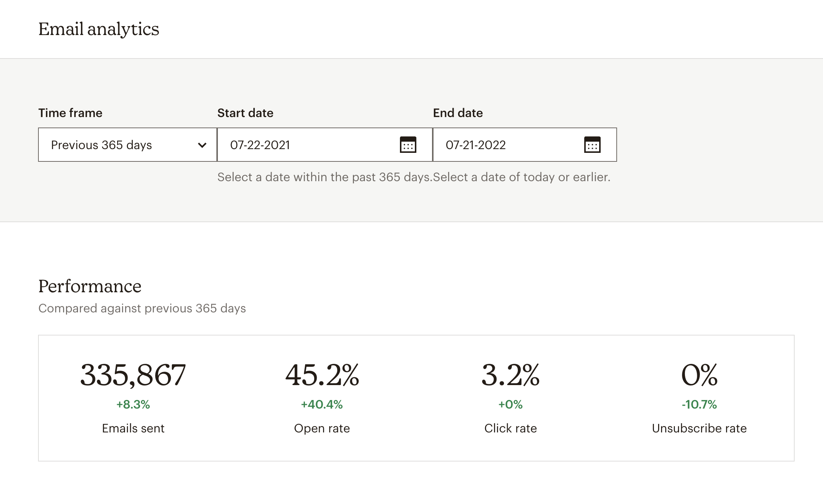Click the Click rate label
Viewport: 823px width, 504px height.
510,428
